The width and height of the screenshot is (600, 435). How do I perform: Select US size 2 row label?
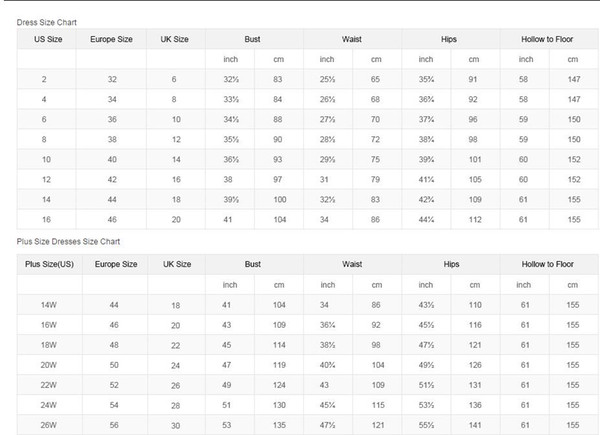44,79
